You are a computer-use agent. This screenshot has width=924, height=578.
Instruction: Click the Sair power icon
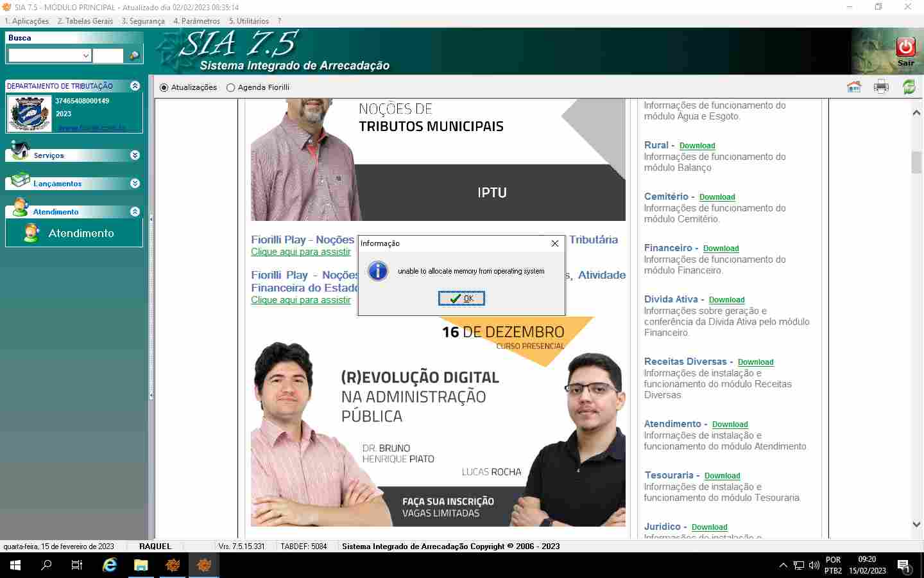(905, 48)
